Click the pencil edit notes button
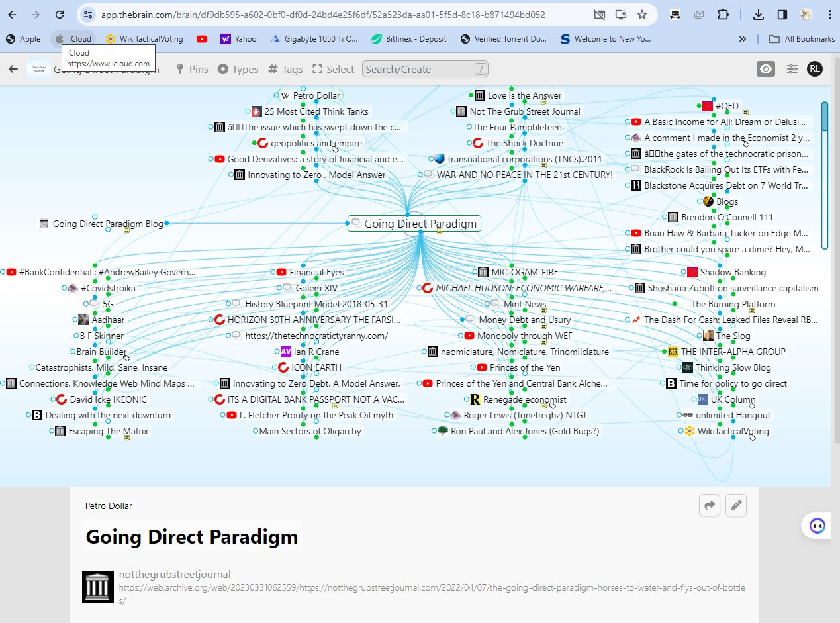 tap(736, 506)
